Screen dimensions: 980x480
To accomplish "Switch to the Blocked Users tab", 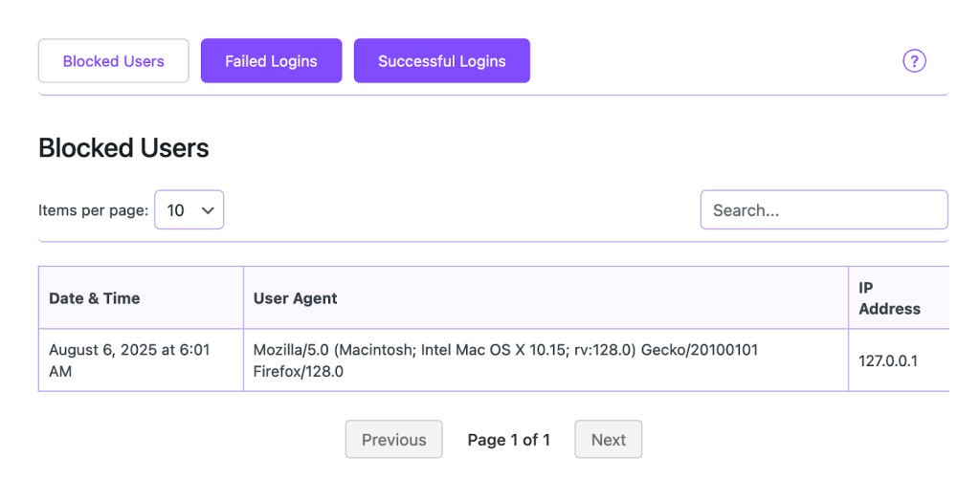I will (x=114, y=61).
